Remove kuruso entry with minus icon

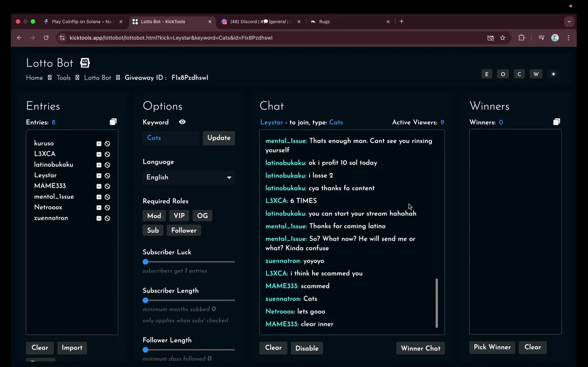[x=99, y=144]
